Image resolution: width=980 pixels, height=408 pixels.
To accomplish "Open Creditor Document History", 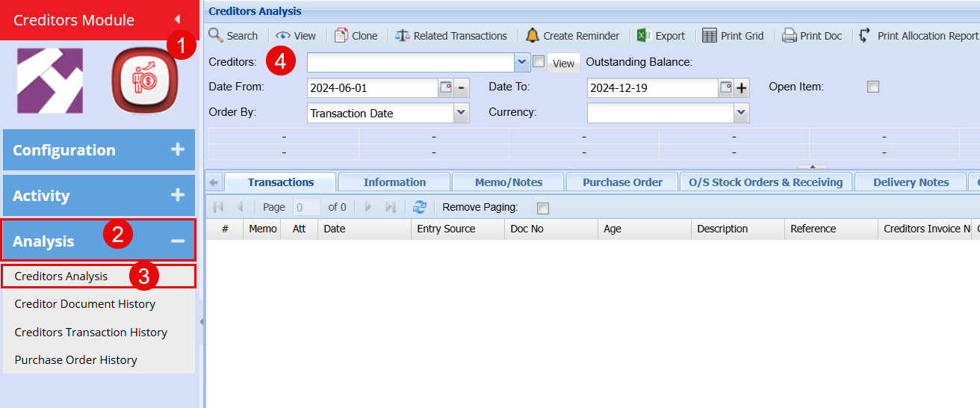I will (99, 304).
